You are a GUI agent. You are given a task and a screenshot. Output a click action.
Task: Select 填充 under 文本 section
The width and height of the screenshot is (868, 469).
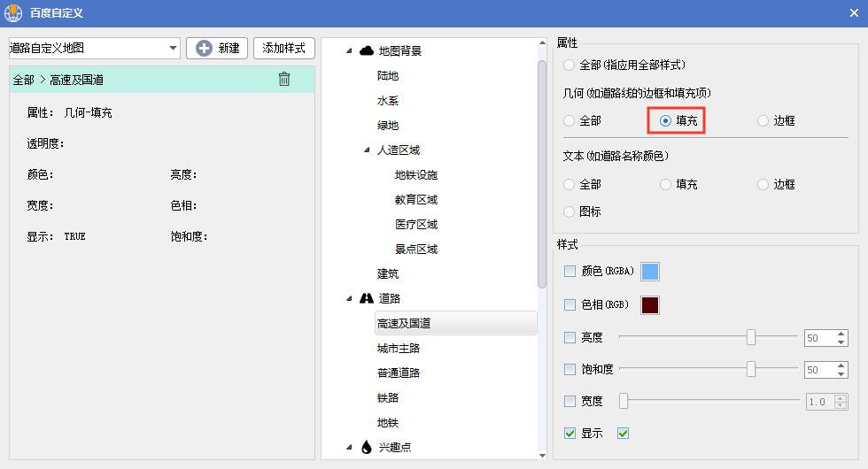tap(665, 184)
